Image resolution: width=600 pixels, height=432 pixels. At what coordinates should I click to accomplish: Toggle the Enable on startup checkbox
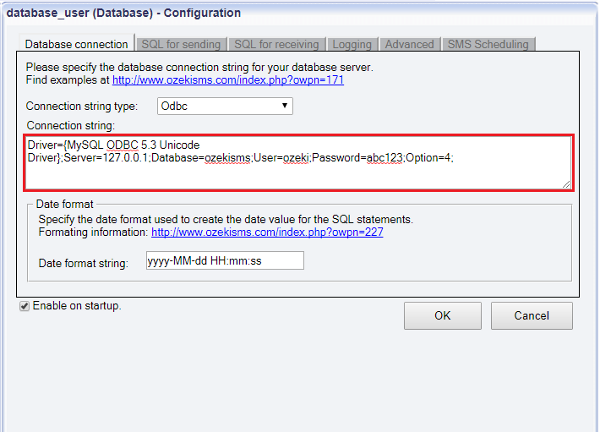(25, 306)
